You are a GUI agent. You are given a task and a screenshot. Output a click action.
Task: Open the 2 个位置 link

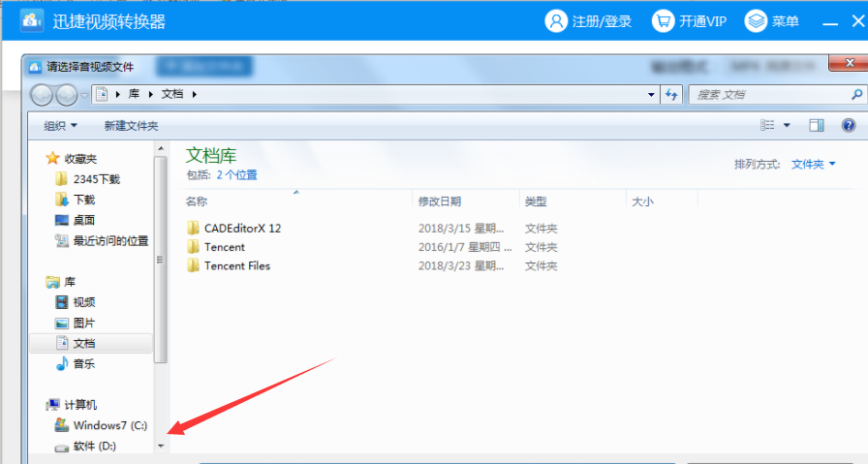[x=236, y=175]
